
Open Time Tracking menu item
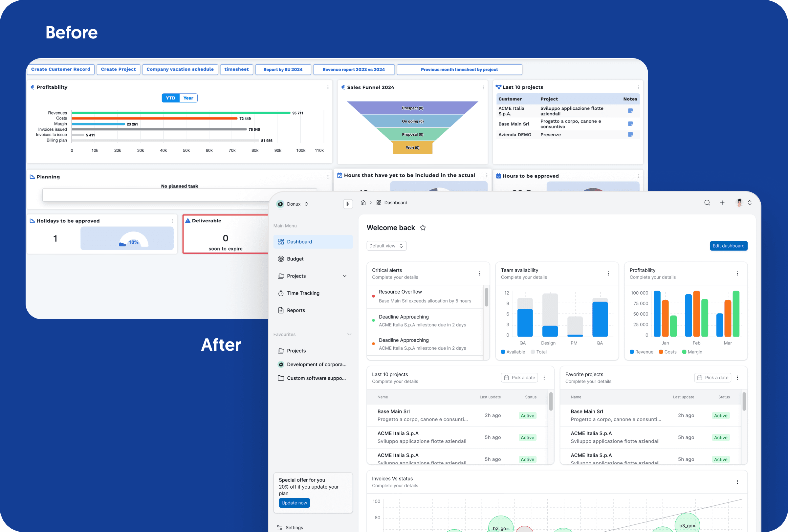click(x=303, y=293)
